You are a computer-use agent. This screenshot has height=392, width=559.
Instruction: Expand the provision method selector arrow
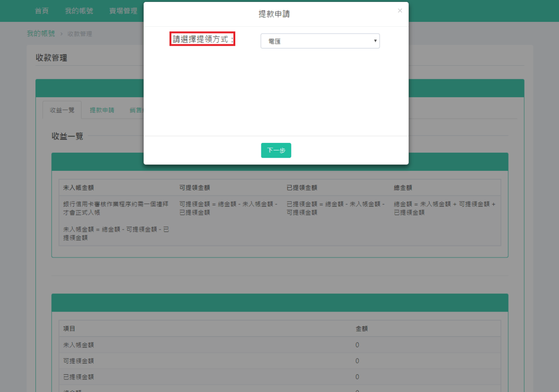(375, 41)
